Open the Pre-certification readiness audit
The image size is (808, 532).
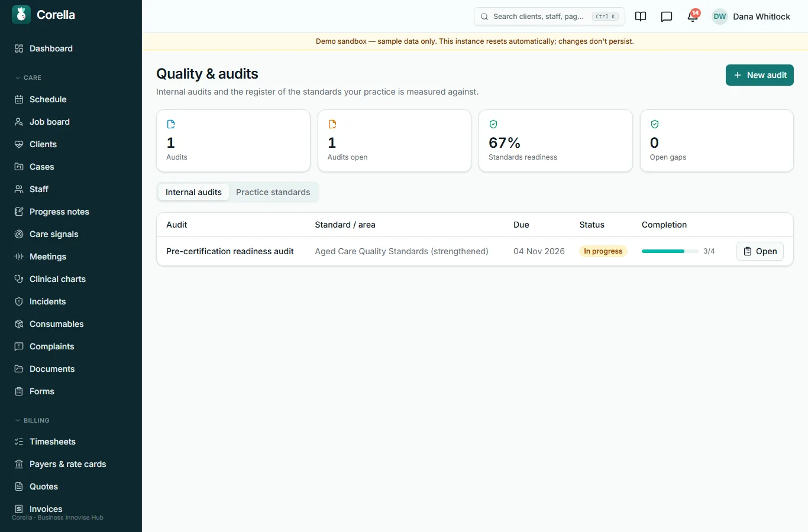point(760,251)
